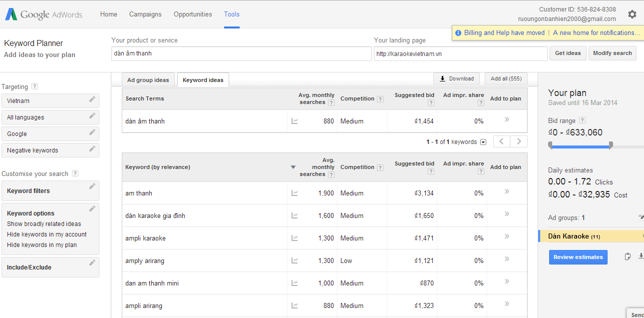Click Keyword (by relevance) column header
Screen dimensions: 644x318
click(158, 167)
